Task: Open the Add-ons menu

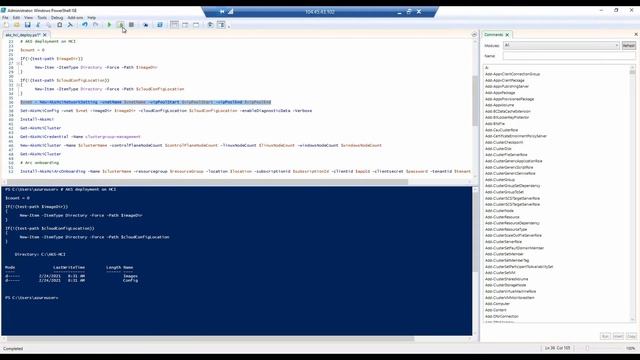Action: click(75, 18)
